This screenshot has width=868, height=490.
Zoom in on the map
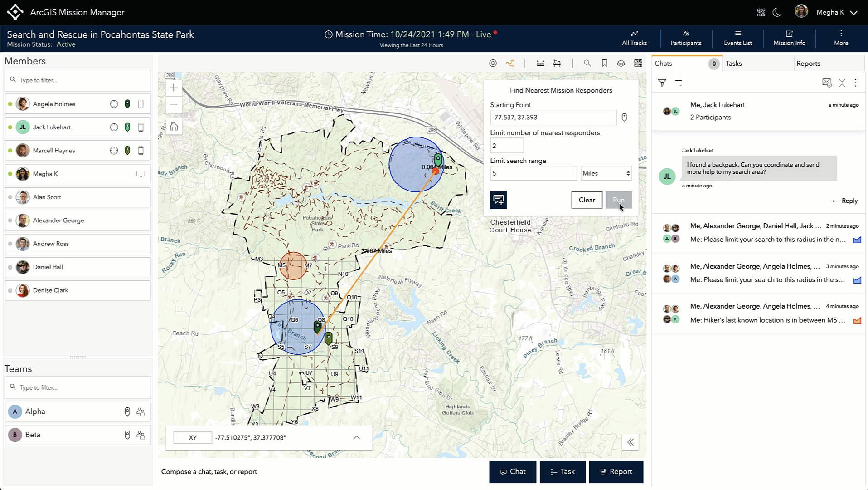[x=174, y=88]
